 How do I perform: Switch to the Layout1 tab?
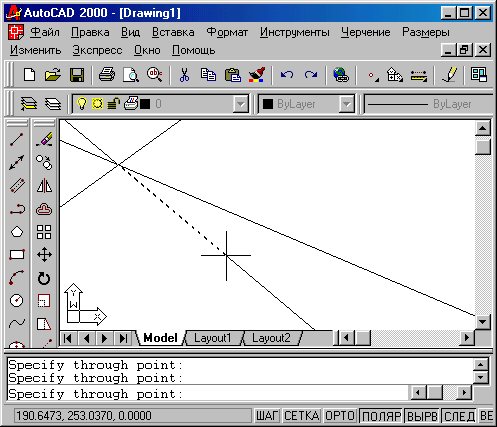click(x=212, y=338)
